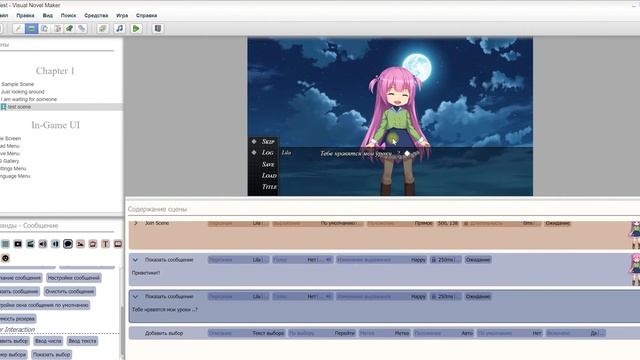Click the Показать выбор command button

52,355
